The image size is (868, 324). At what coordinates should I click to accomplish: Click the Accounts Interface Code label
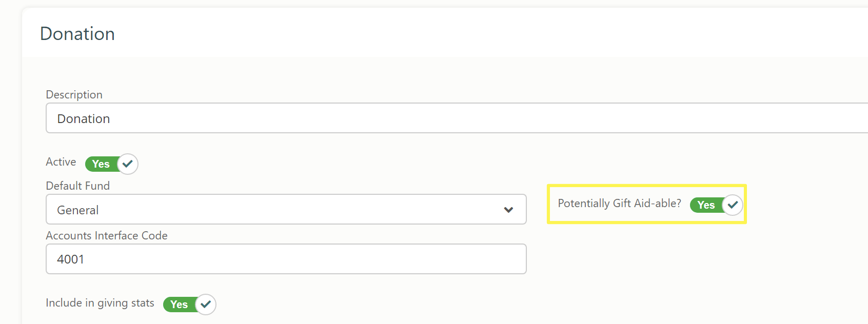pos(107,235)
